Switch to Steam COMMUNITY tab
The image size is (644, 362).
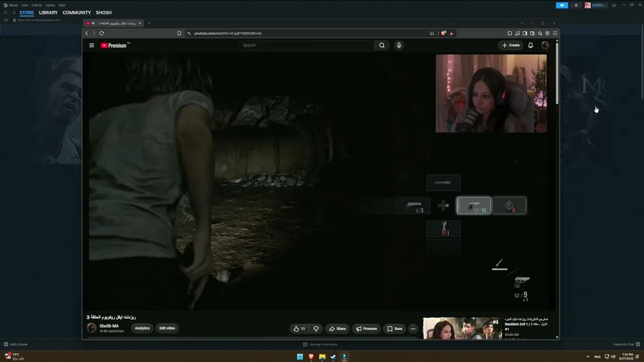pos(76,13)
